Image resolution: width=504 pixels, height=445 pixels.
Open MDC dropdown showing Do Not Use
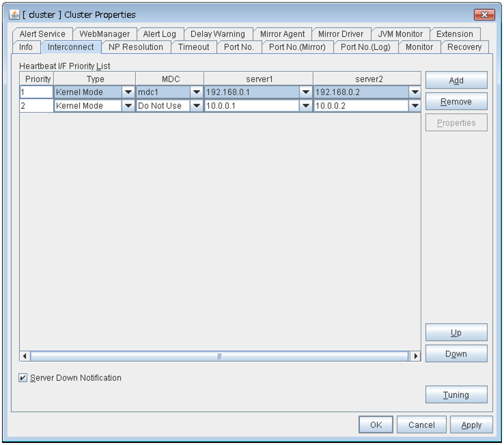click(x=196, y=106)
